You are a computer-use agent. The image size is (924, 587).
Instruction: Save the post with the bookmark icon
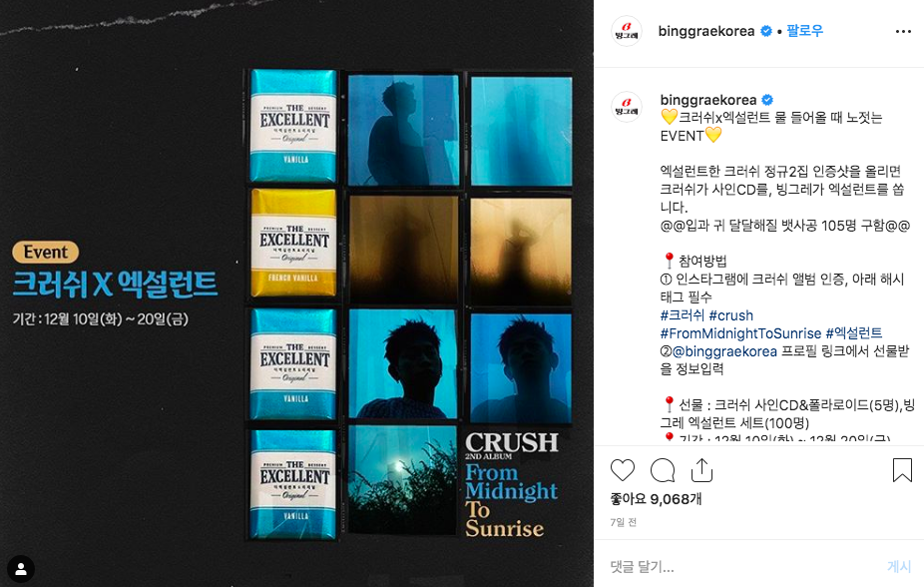point(902,470)
